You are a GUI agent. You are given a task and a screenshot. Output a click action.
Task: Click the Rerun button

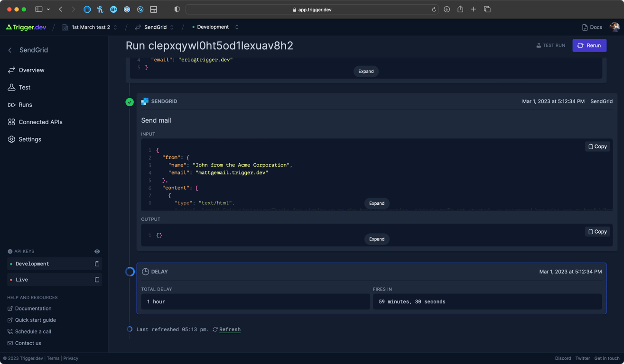point(589,45)
